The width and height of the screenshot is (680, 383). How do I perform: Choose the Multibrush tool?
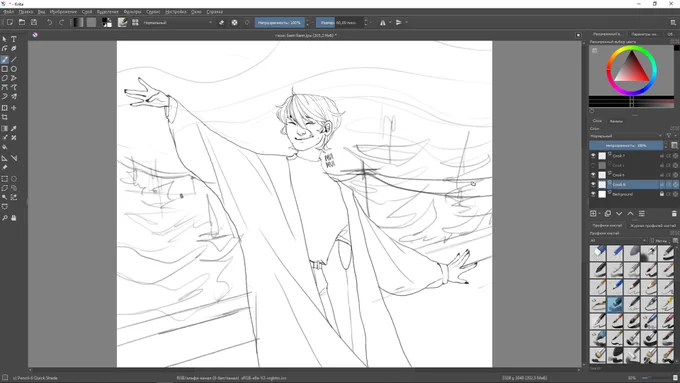(x=14, y=96)
